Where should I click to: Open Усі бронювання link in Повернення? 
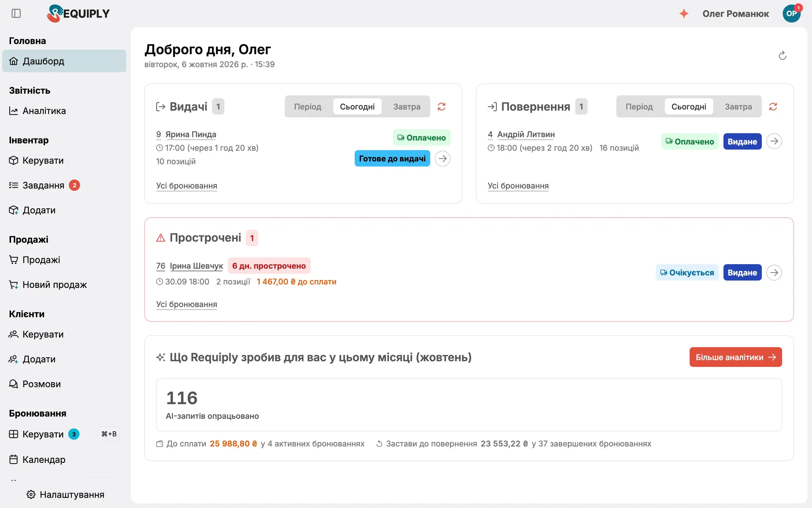[x=518, y=186]
